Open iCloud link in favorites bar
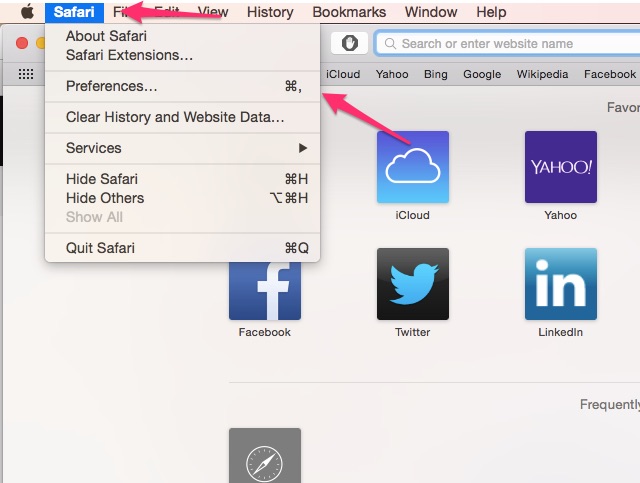The width and height of the screenshot is (640, 483). click(343, 74)
